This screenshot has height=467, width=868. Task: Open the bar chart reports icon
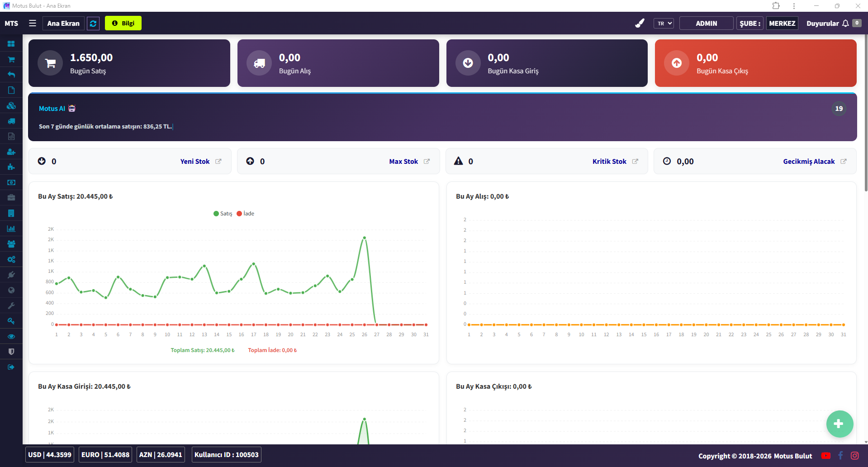(x=11, y=229)
